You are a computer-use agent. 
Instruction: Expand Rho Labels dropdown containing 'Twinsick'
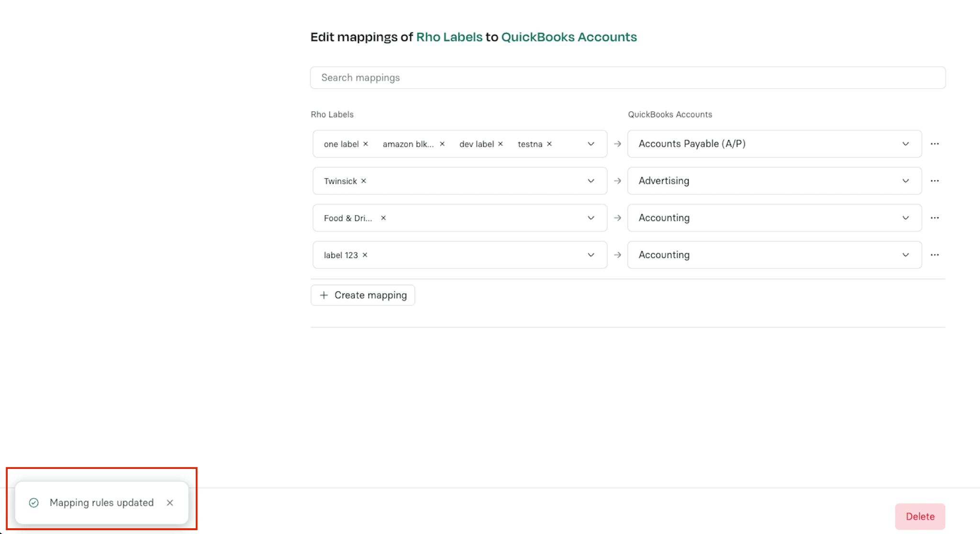[591, 181]
